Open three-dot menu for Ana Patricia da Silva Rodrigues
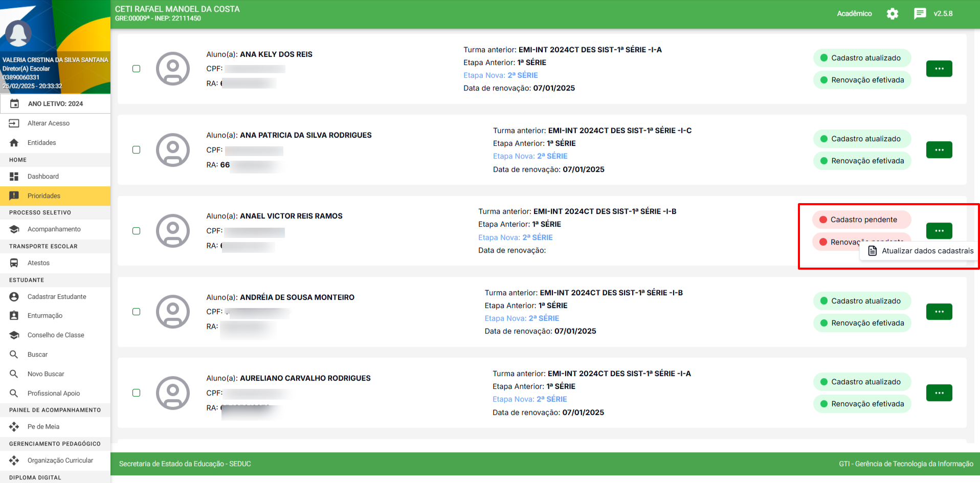 [939, 150]
